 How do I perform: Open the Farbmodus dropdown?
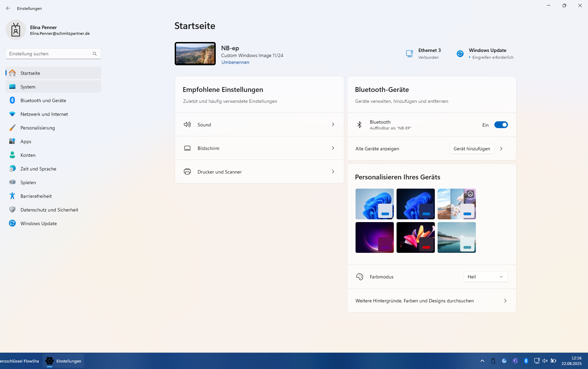click(x=485, y=277)
